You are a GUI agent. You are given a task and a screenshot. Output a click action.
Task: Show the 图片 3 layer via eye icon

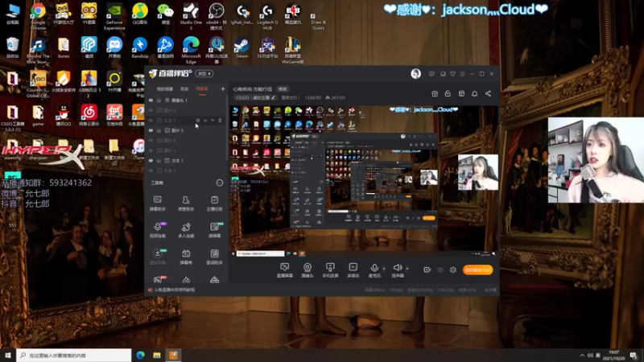pos(151,150)
